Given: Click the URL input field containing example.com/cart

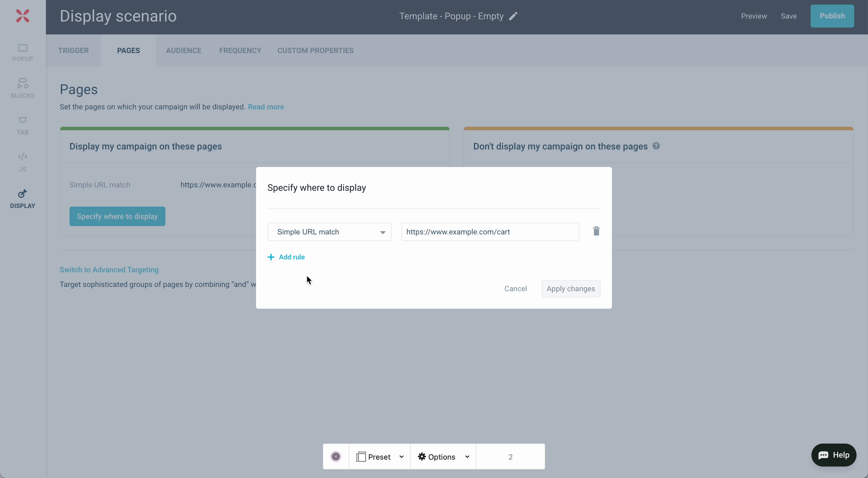Looking at the screenshot, I should 490,232.
